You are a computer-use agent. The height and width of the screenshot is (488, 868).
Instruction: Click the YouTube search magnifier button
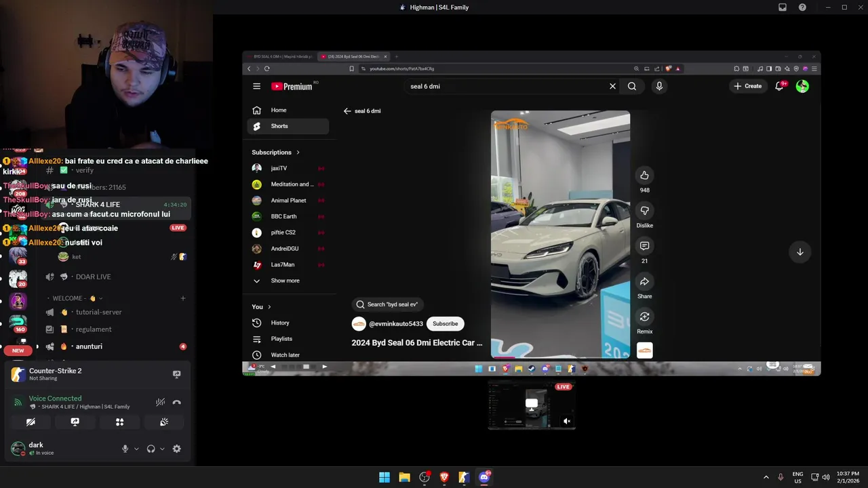[x=632, y=86]
